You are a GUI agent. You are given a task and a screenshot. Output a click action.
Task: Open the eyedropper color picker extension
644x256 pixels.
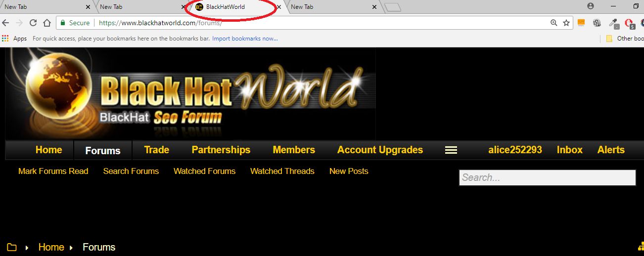614,23
